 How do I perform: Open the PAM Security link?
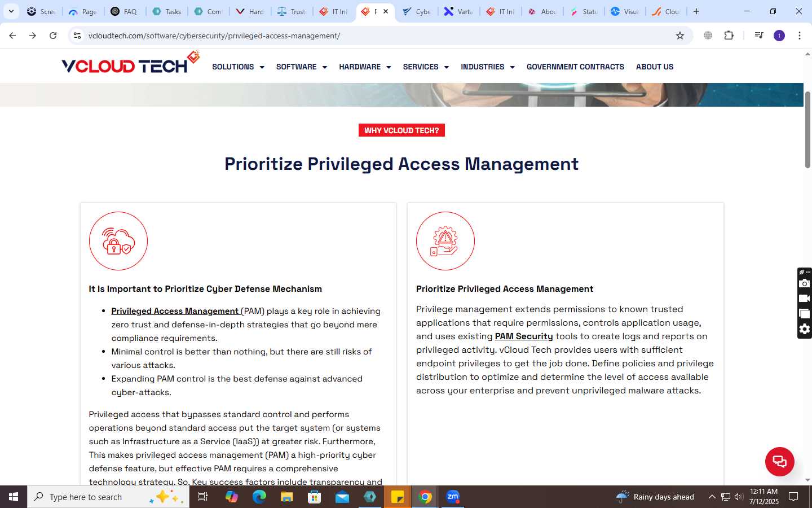coord(524,336)
